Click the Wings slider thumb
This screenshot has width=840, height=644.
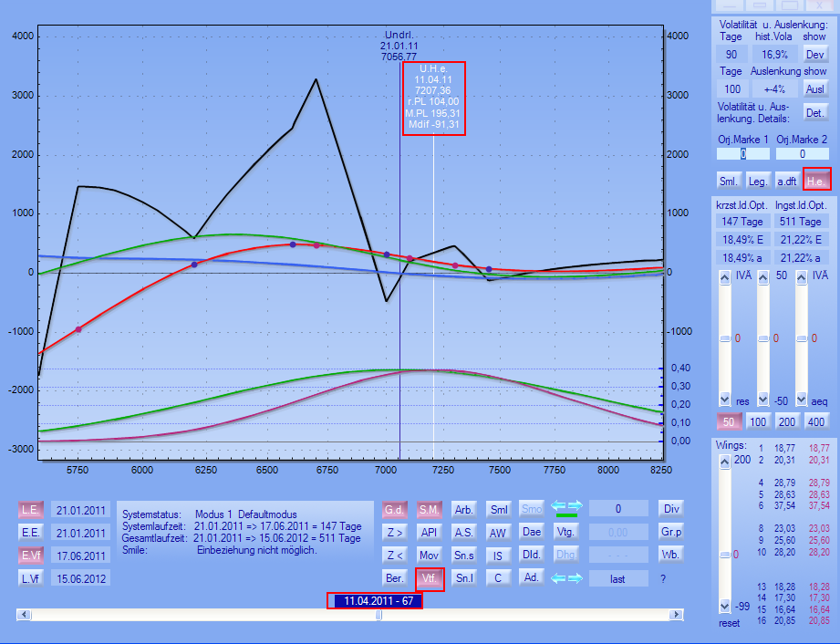pos(725,555)
